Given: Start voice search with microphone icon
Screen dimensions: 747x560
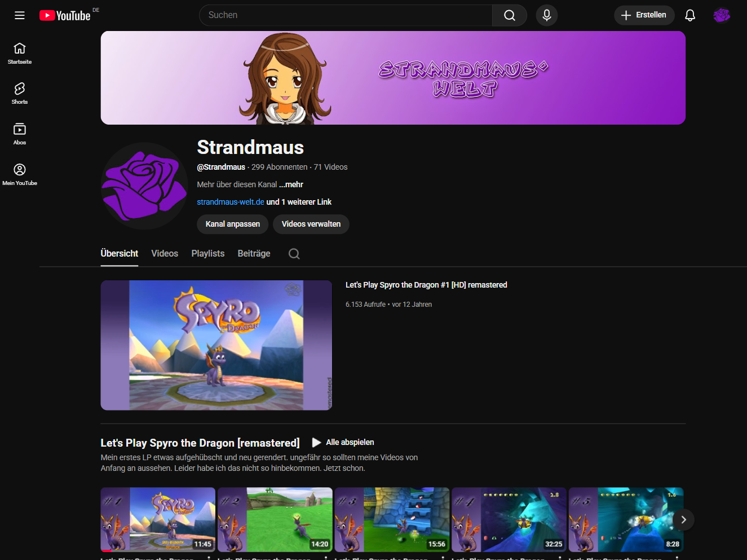Looking at the screenshot, I should (546, 15).
